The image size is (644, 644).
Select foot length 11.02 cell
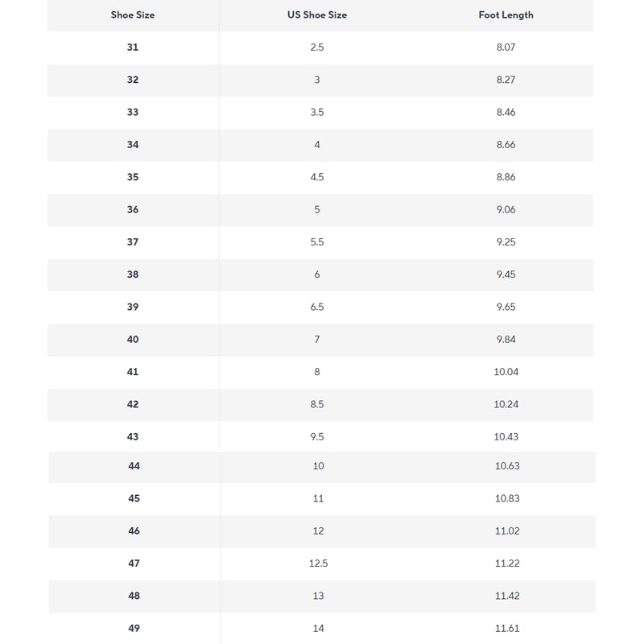point(507,531)
